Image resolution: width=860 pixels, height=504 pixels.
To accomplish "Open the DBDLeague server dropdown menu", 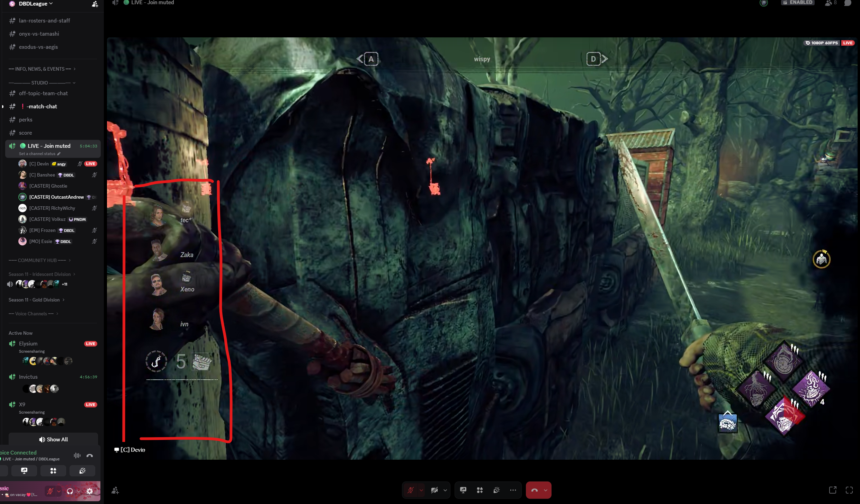I will coord(36,4).
